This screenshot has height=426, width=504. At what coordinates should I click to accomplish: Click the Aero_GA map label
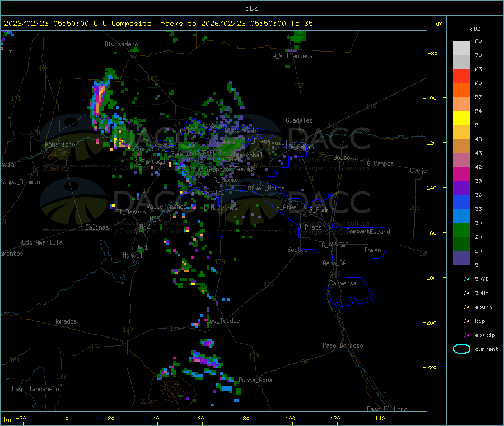[335, 263]
